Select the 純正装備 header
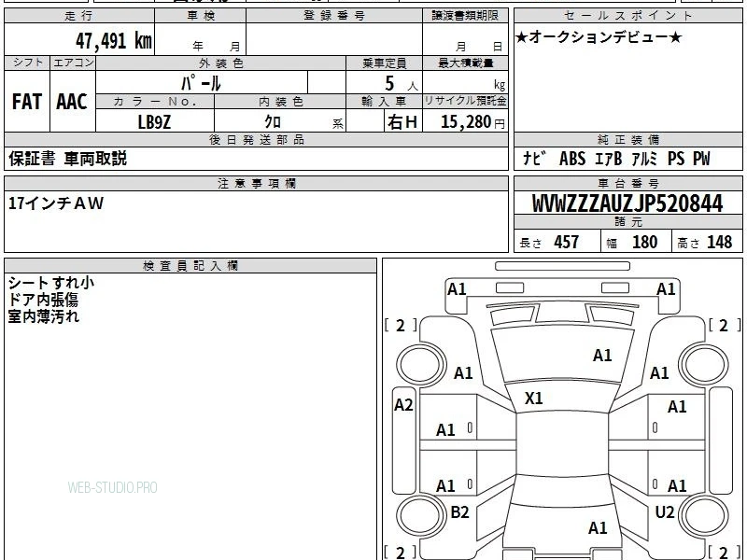747x560 pixels. (x=627, y=139)
